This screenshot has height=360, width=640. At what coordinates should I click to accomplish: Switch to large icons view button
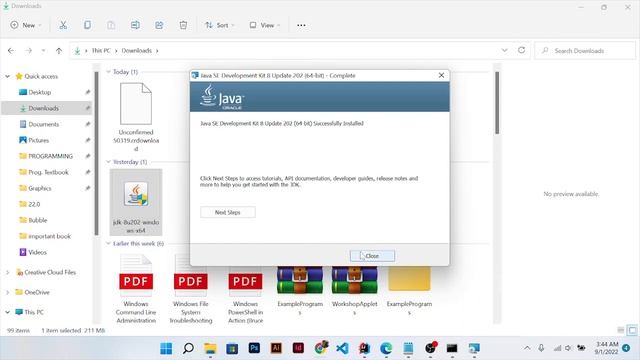click(x=633, y=330)
